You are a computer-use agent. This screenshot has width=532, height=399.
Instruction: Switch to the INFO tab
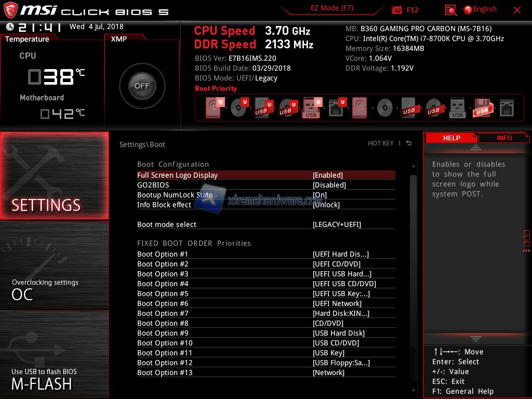pyautogui.click(x=504, y=138)
